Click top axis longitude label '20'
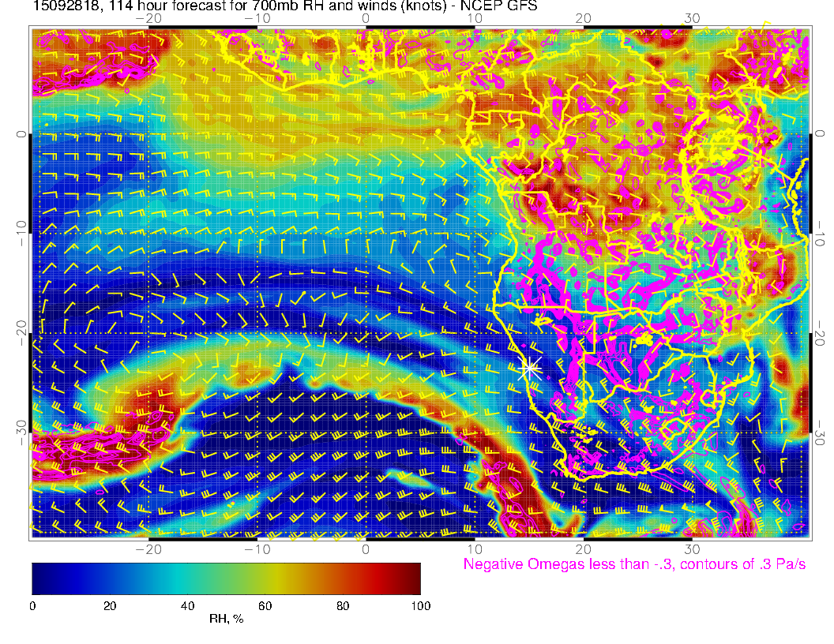This screenshot has height=644, width=834. [583, 19]
